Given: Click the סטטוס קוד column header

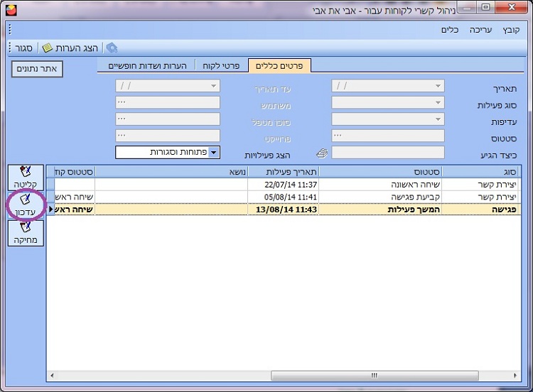Looking at the screenshot, I should tap(75, 172).
